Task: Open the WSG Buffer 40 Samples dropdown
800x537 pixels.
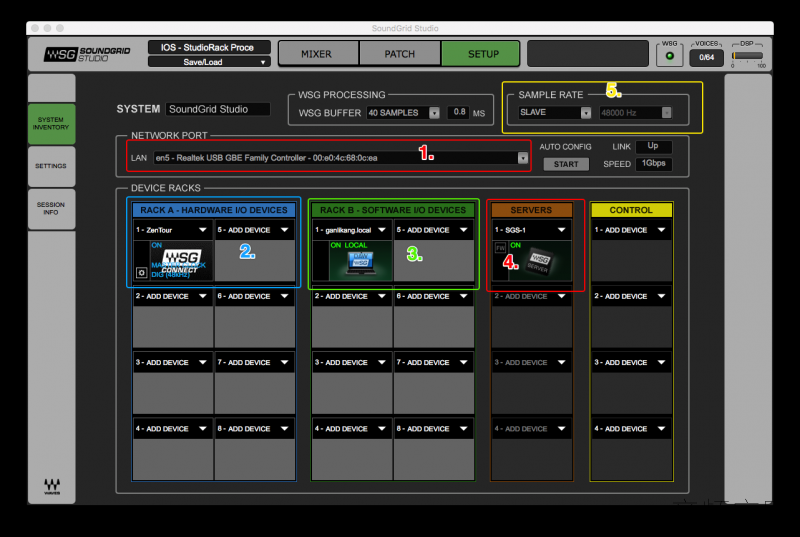Action: click(x=403, y=113)
